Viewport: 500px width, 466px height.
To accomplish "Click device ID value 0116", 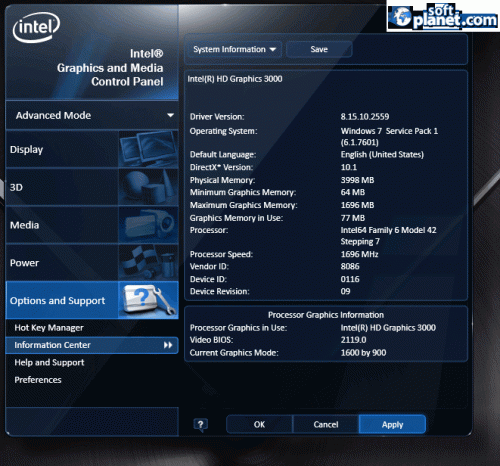I will (350, 279).
